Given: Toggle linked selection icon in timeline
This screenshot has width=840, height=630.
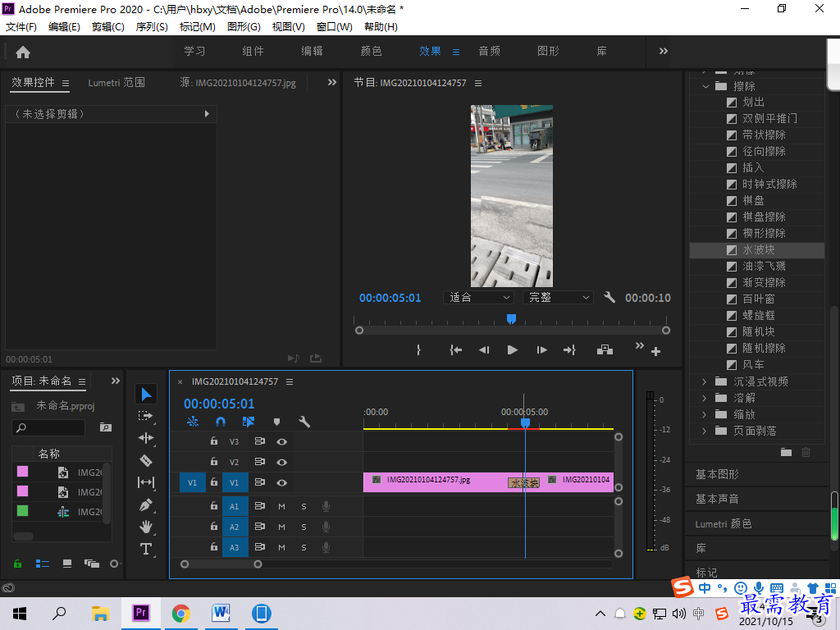Looking at the screenshot, I should tap(248, 422).
